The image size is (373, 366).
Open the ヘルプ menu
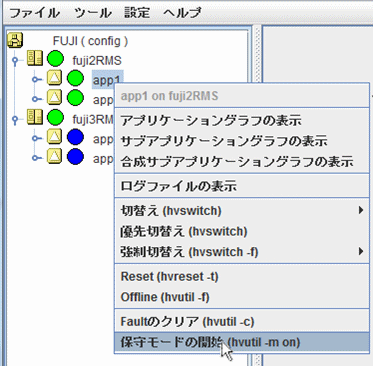coord(183,13)
